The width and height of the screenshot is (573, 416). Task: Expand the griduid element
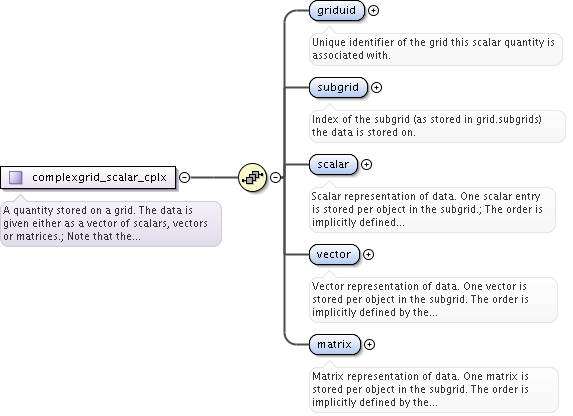[373, 11]
